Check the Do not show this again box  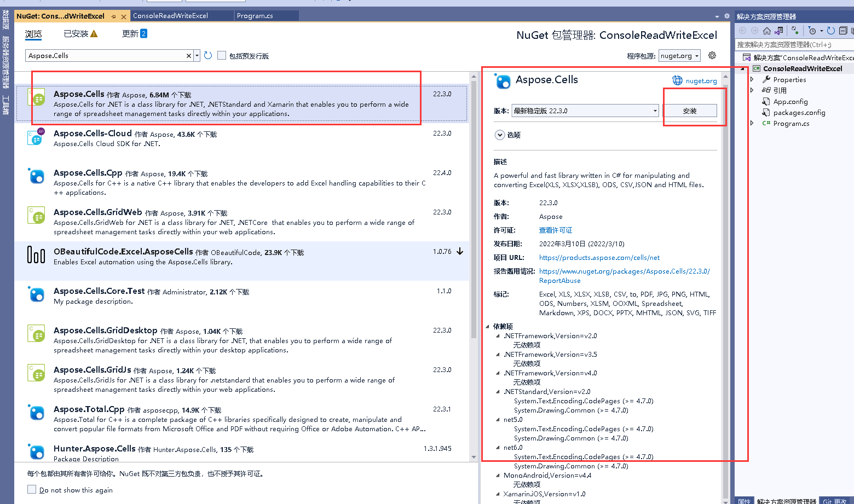(32, 489)
